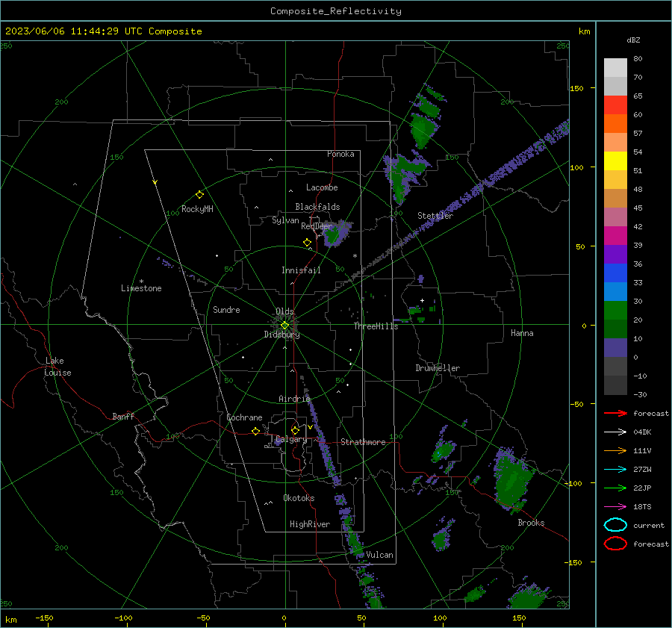Select the yellow diamond marker below Cochrane
This screenshot has height=628, width=672.
[255, 431]
